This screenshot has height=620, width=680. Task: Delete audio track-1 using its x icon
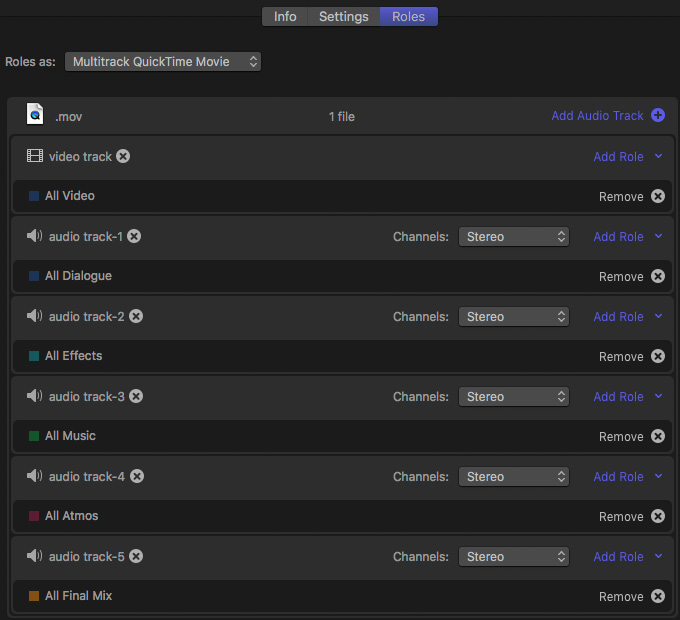tap(134, 236)
